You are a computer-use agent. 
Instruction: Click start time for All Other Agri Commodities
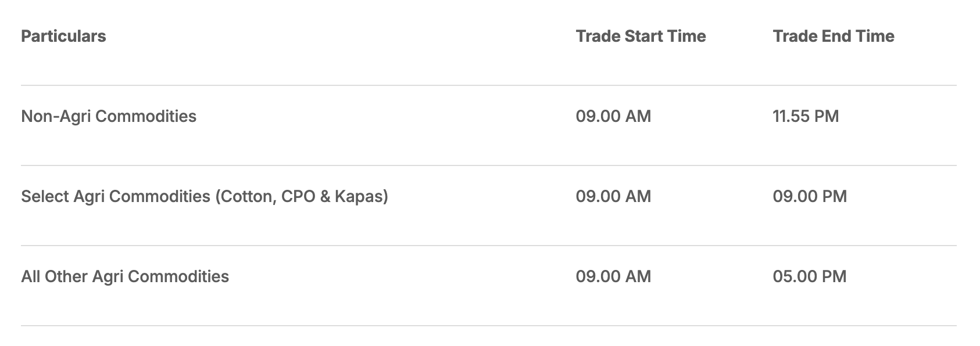point(613,276)
